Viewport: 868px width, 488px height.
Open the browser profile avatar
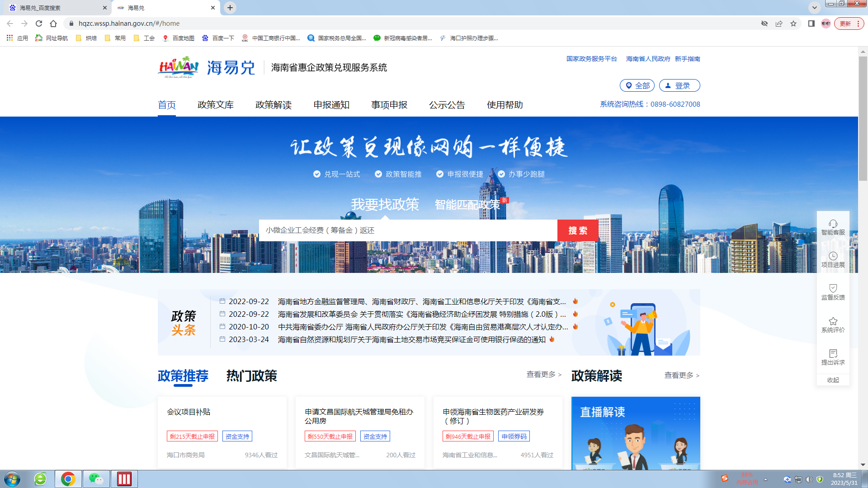coord(826,23)
